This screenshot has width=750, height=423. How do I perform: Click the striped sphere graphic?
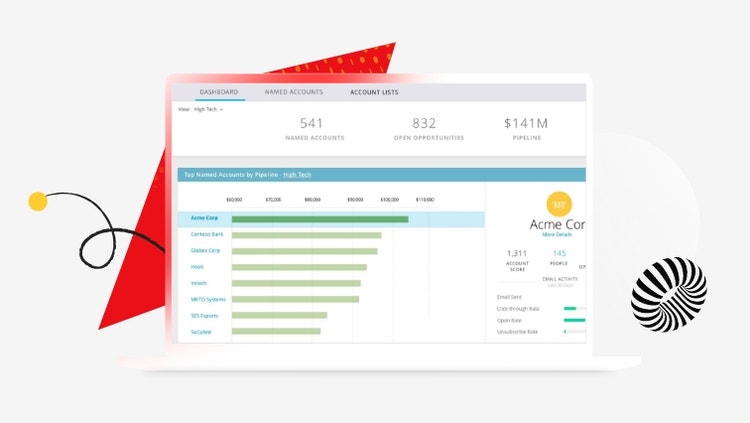pos(669,292)
